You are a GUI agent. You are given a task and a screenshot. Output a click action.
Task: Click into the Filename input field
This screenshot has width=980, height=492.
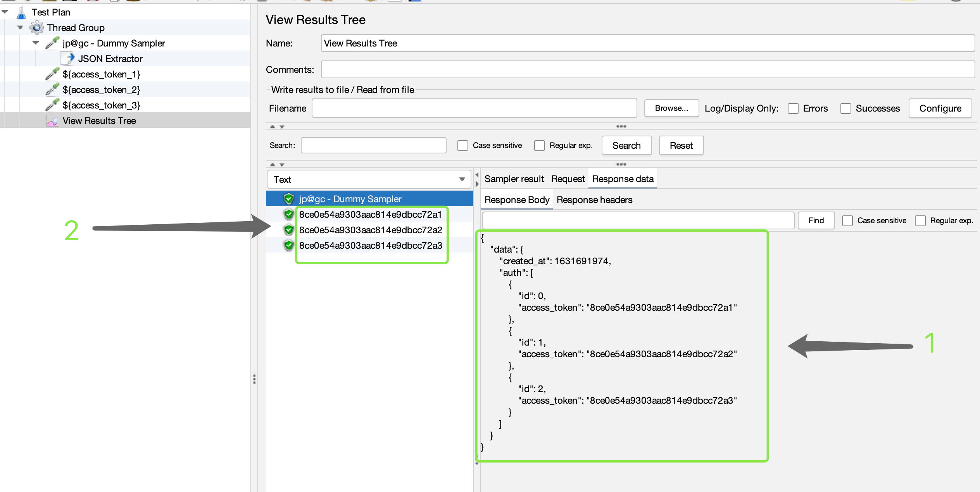point(474,108)
